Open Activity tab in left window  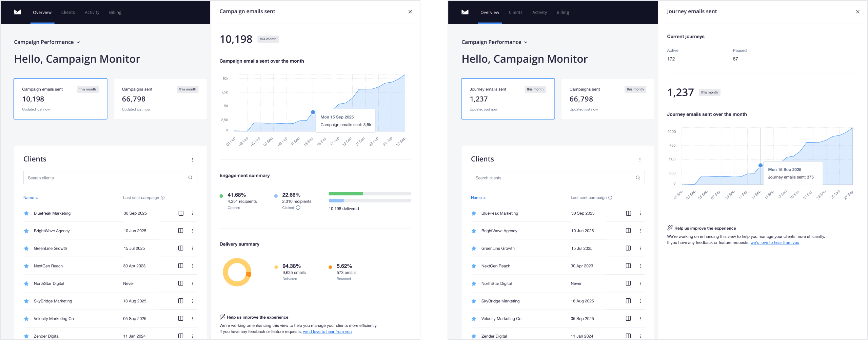[92, 13]
